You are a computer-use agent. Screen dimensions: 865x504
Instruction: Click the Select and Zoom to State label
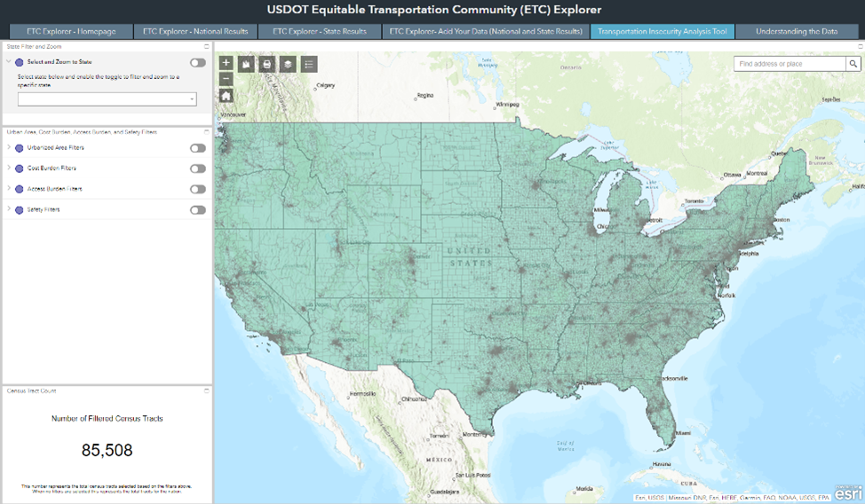(60, 62)
